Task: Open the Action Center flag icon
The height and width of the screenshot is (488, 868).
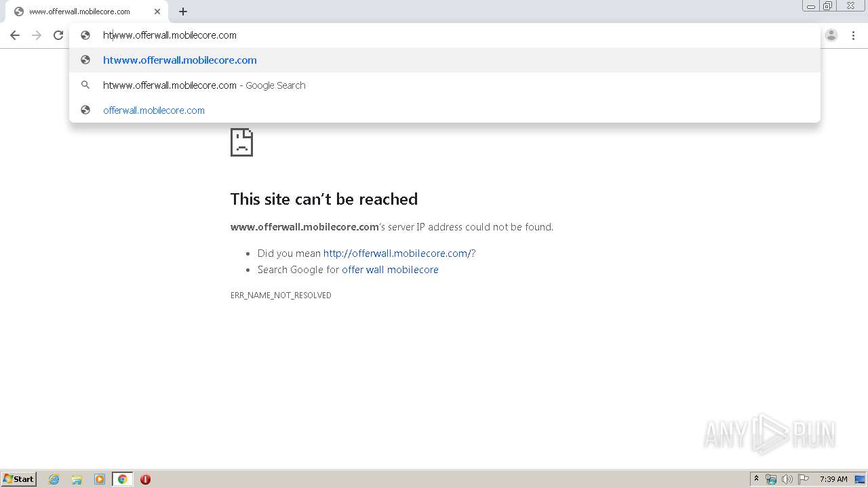Action: pyautogui.click(x=804, y=479)
